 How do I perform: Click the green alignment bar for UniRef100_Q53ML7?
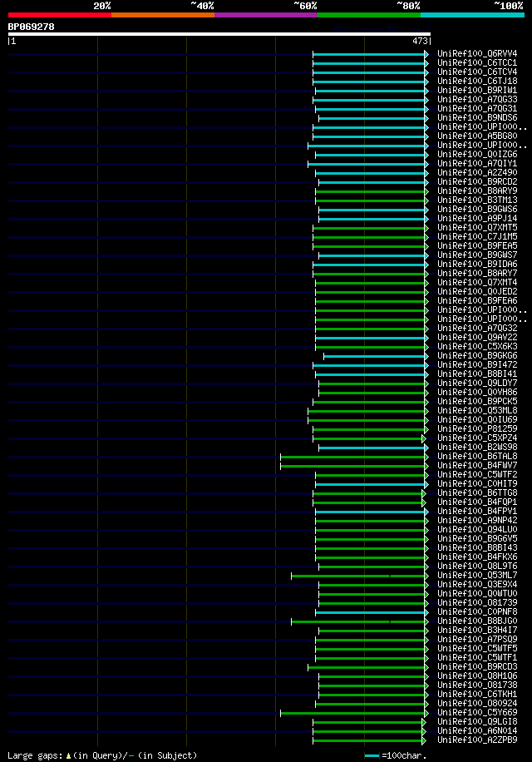[358, 576]
